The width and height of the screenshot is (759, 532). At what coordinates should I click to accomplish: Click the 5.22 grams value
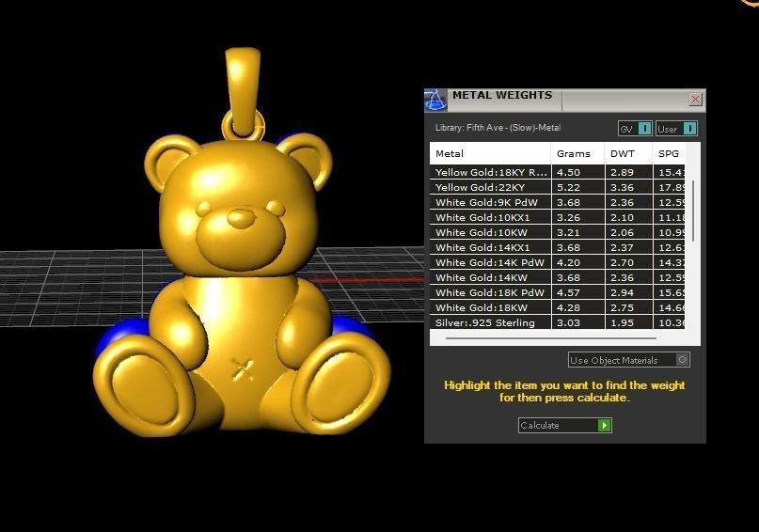(568, 187)
